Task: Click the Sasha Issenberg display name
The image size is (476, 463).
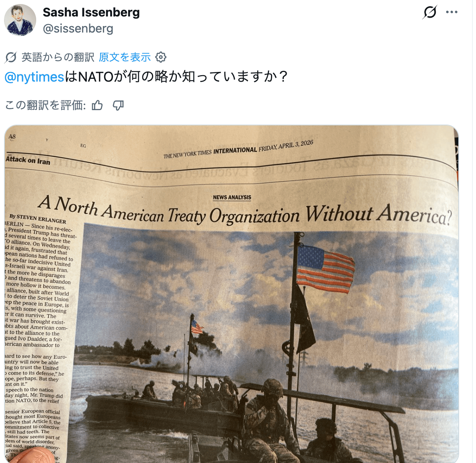Action: point(91,12)
